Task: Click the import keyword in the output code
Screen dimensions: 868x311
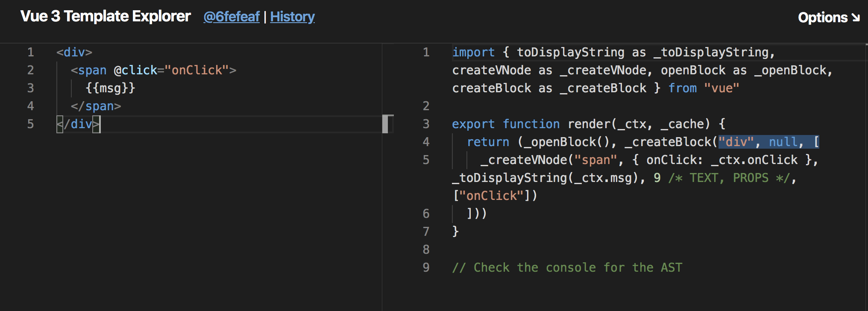Action: pyautogui.click(x=473, y=52)
